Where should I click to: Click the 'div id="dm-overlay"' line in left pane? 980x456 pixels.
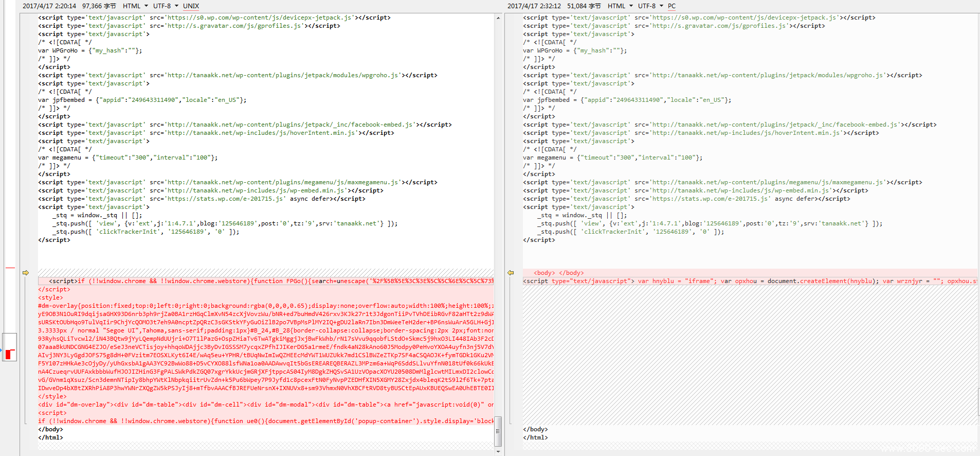(266, 405)
